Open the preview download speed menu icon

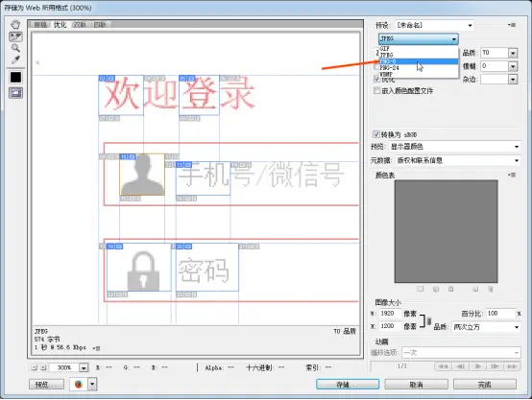96,348
